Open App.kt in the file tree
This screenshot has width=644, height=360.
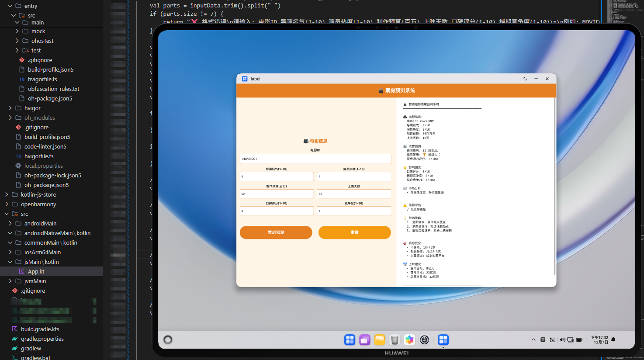tap(36, 271)
